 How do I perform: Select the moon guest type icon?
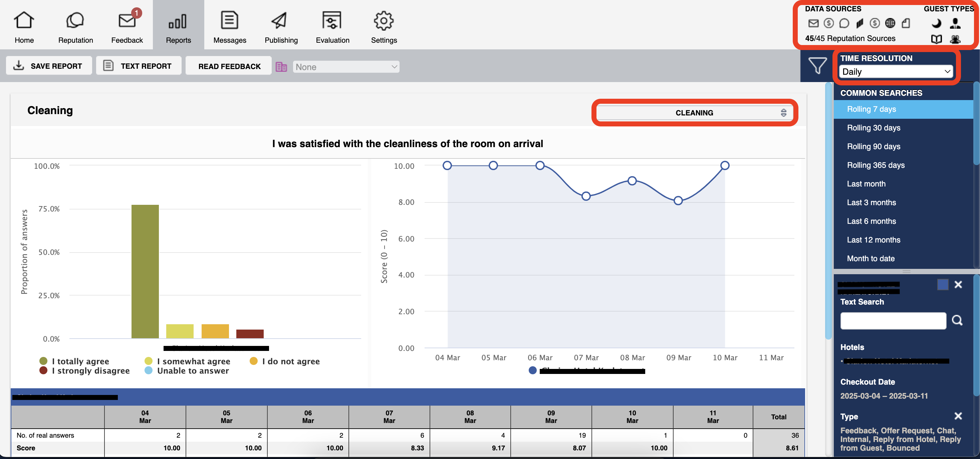coord(936,23)
